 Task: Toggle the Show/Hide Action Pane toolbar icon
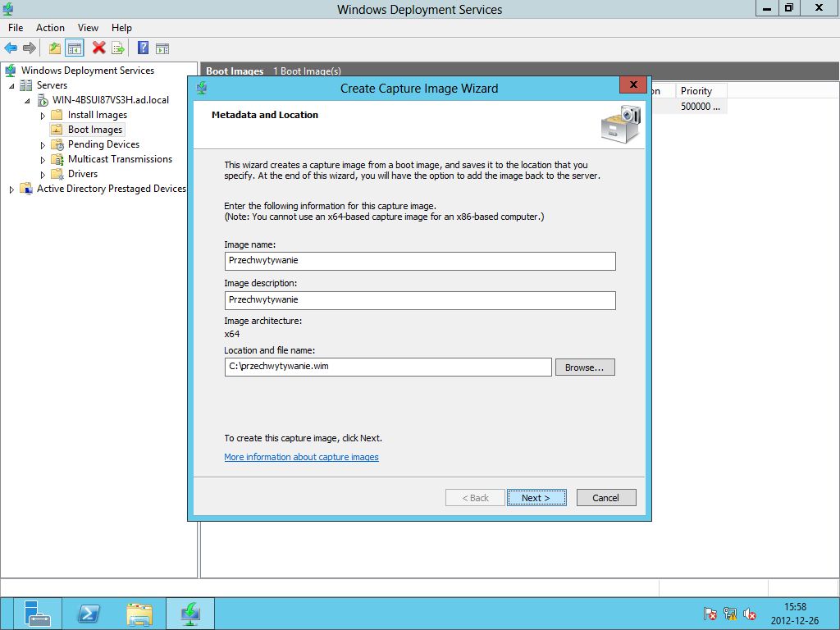pyautogui.click(x=162, y=48)
